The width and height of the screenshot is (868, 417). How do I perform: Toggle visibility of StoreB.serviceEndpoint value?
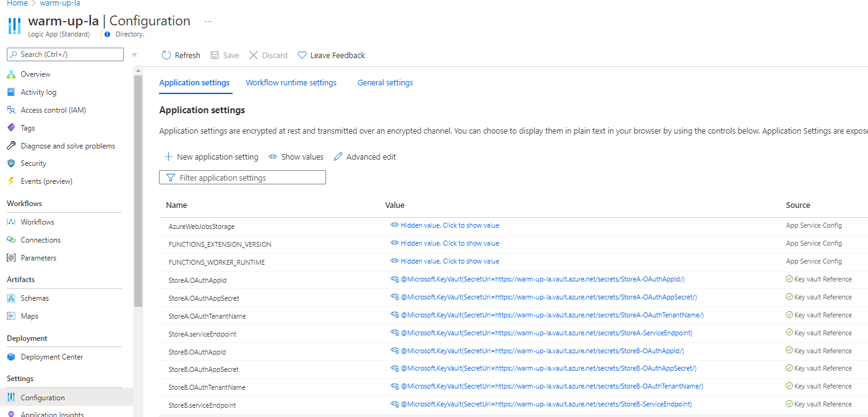[394, 404]
